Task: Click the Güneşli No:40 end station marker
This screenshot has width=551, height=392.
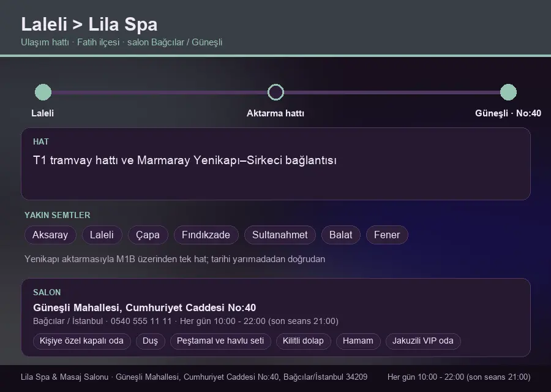Action: (508, 92)
